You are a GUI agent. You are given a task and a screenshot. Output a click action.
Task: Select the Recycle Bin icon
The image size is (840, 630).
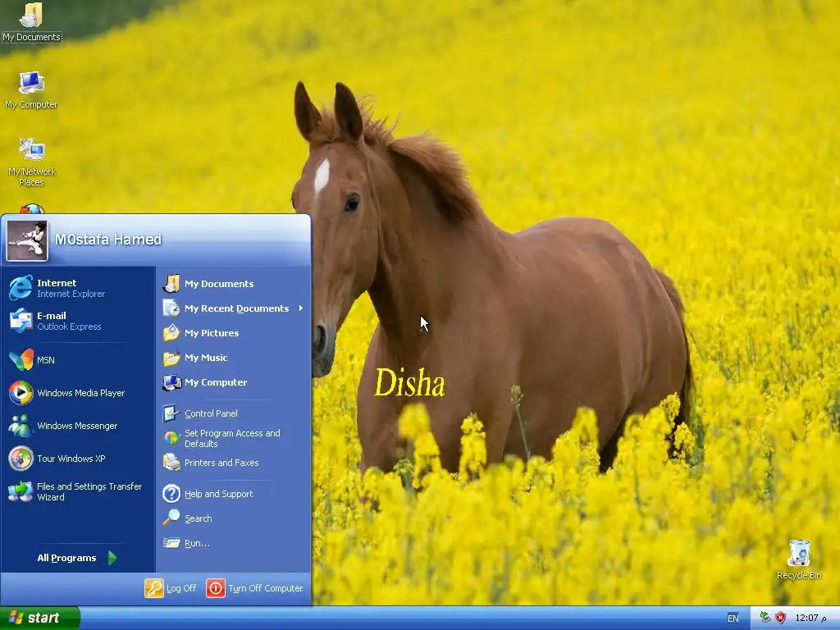[799, 559]
